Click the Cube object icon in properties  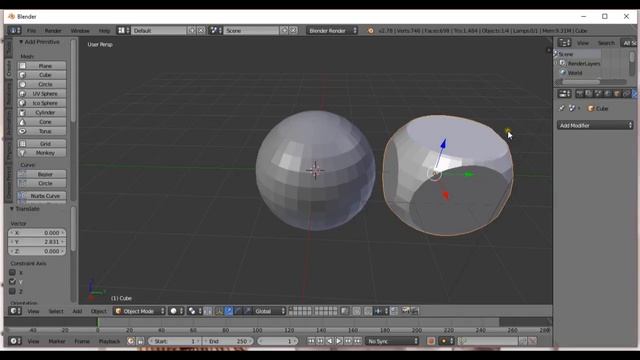coord(591,109)
